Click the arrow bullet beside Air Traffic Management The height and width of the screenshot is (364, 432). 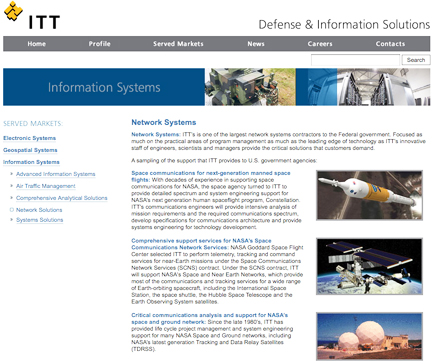pos(12,186)
